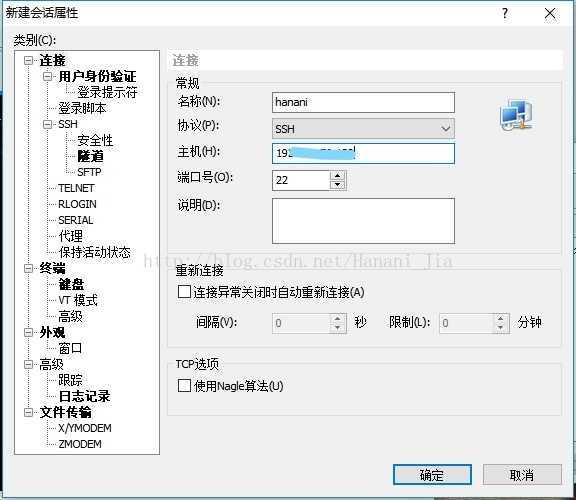Screen dimensions: 576x500
Task: Click the 确定 button
Action: [x=432, y=475]
